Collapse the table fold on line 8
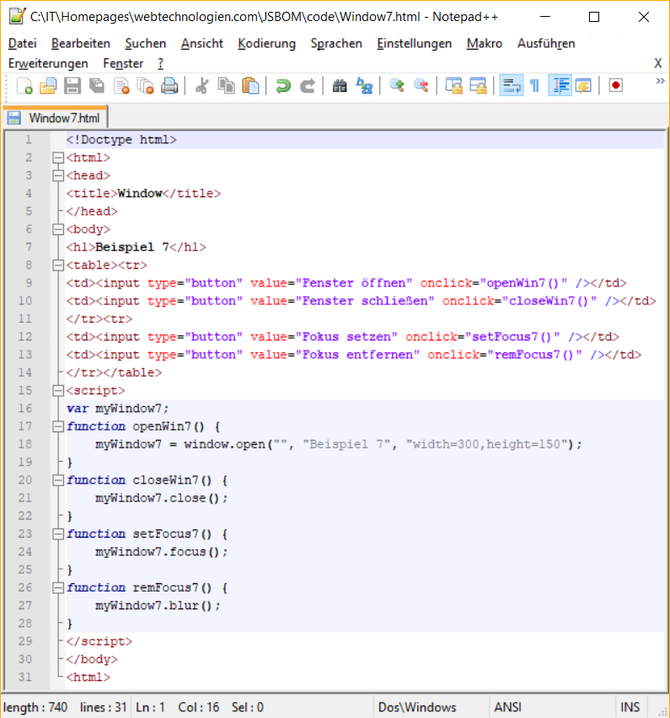Viewport: 670px width, 718px height. click(x=58, y=265)
